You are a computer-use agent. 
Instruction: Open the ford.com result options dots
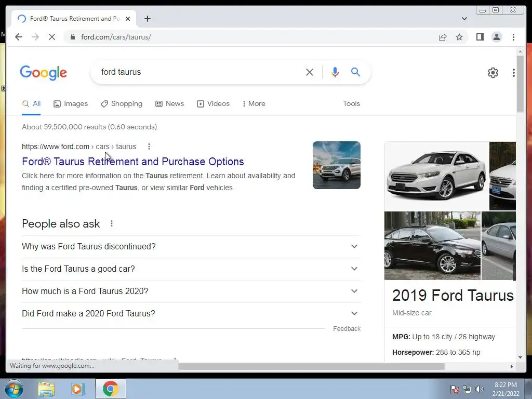pos(149,147)
